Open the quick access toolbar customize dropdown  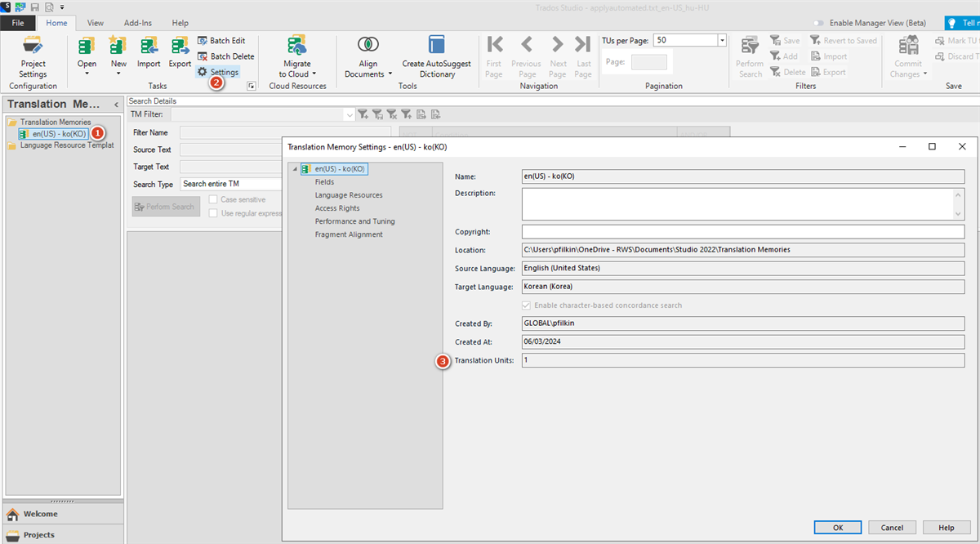pyautogui.click(x=62, y=7)
